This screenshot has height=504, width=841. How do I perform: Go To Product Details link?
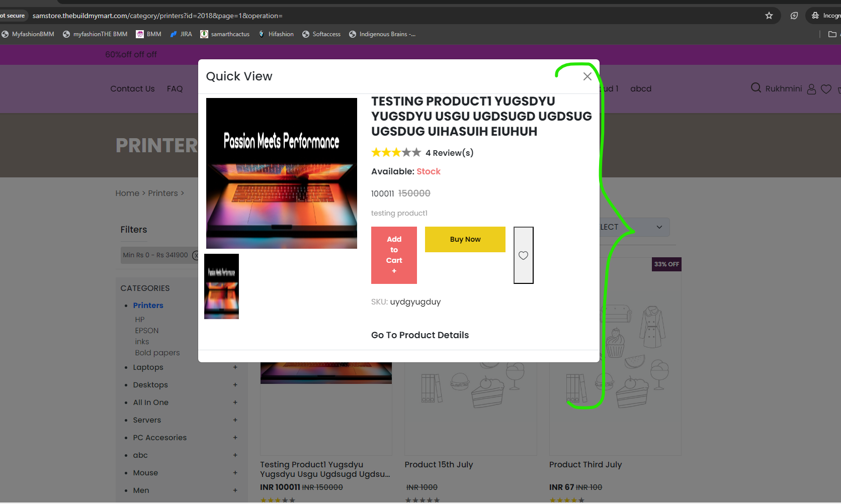[420, 335]
